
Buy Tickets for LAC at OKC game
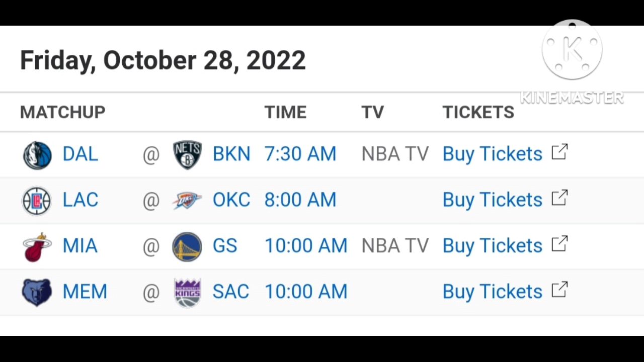click(493, 200)
